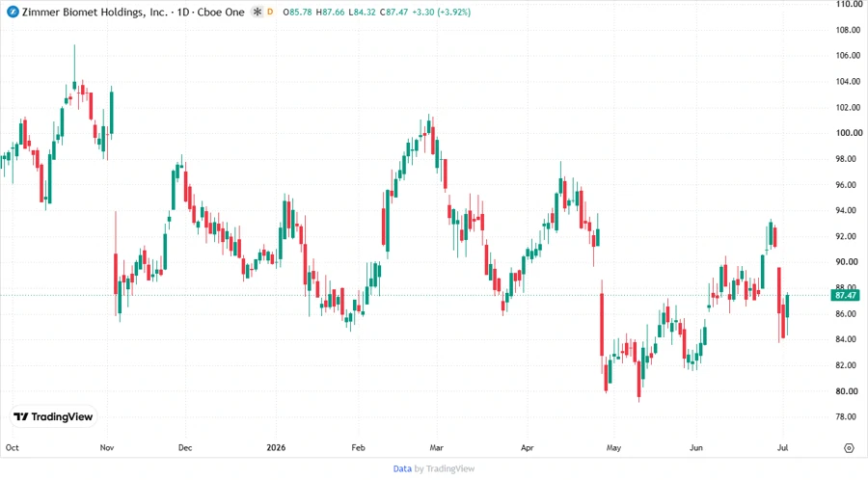
Task: Open the chart settings gear icon
Action: click(849, 448)
